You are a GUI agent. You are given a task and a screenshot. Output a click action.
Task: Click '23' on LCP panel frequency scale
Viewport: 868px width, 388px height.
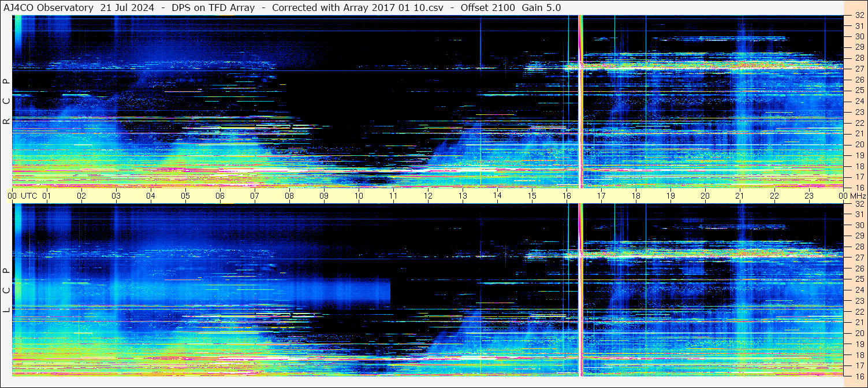point(859,301)
